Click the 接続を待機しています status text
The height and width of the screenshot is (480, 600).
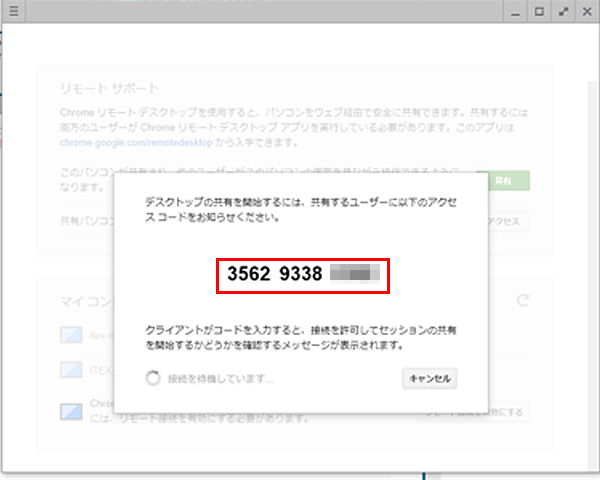[220, 378]
